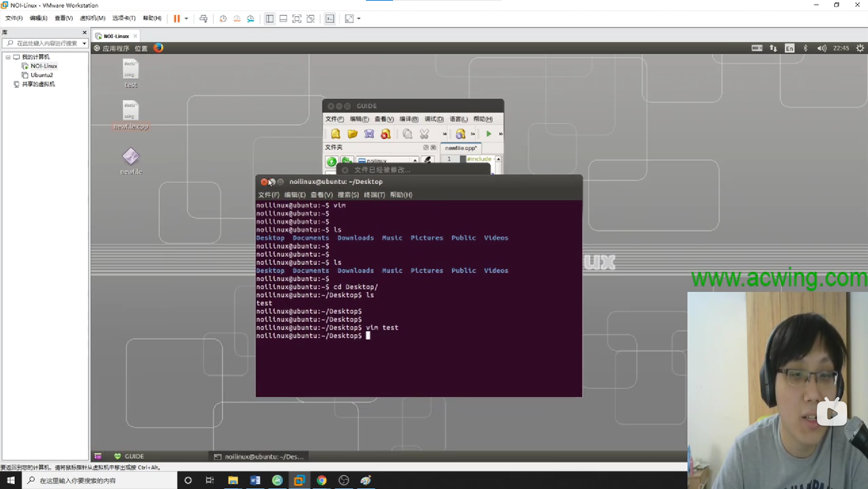The height and width of the screenshot is (489, 868).
Task: Open the VMware 虚拟机(M) menu
Action: click(x=92, y=18)
